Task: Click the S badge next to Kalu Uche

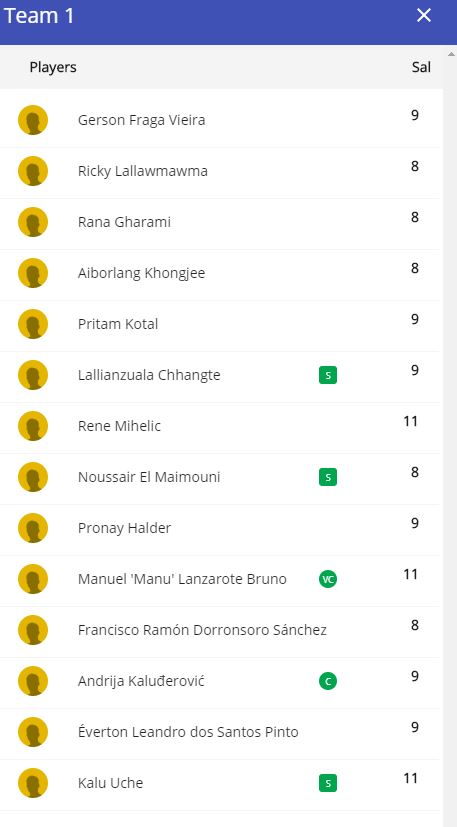Action: [328, 783]
